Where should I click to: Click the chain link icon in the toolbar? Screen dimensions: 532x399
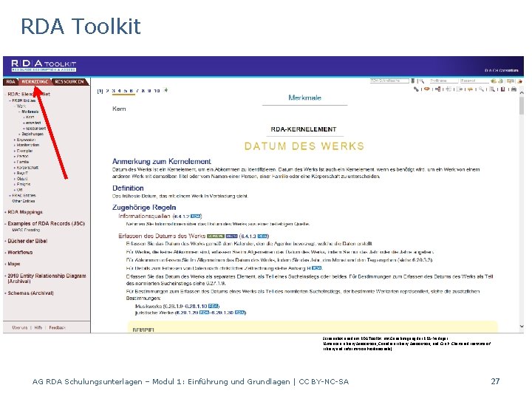416,89
